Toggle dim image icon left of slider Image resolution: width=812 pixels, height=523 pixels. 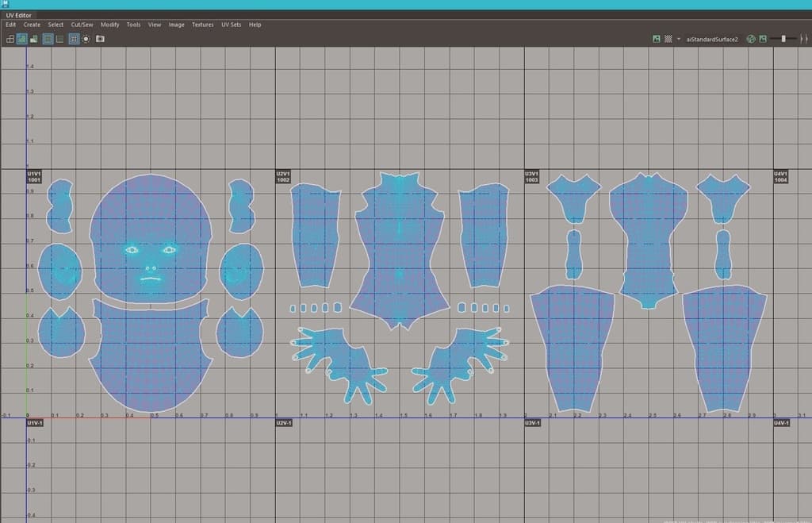[763, 39]
